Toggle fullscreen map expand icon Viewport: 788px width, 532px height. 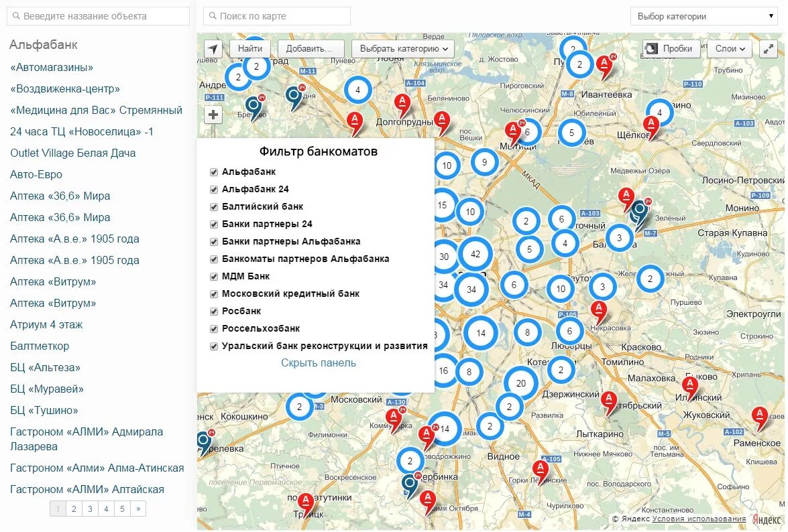pyautogui.click(x=769, y=49)
